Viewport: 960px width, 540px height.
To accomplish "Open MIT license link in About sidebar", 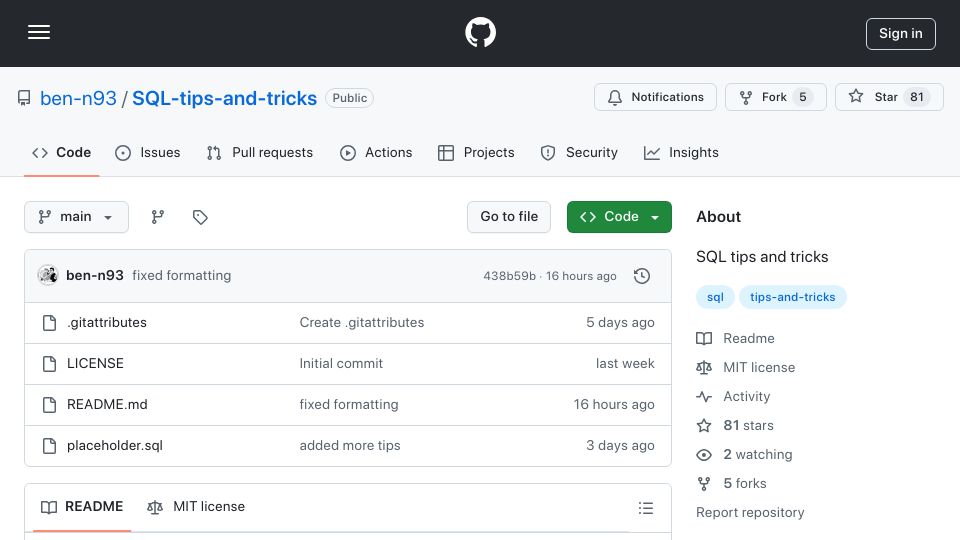I will tap(746, 367).
